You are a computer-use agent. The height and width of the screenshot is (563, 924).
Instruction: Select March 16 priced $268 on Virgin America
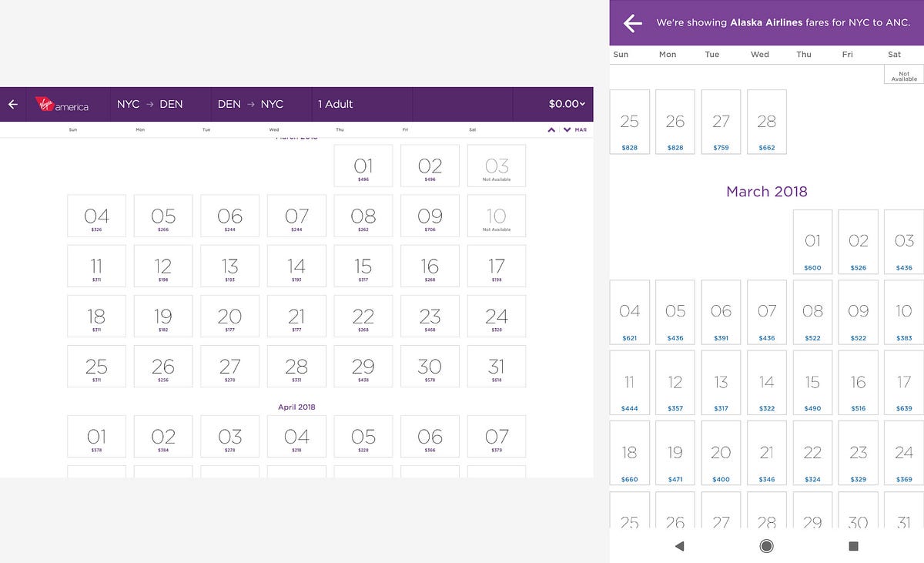(x=430, y=266)
